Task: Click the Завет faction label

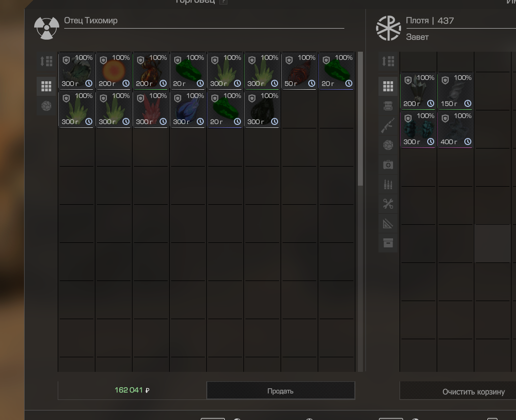Action: 417,37
